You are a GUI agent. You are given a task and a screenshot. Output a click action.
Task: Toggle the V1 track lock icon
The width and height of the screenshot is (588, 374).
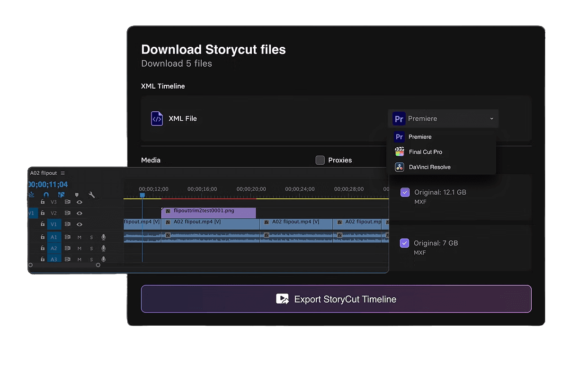tap(43, 224)
